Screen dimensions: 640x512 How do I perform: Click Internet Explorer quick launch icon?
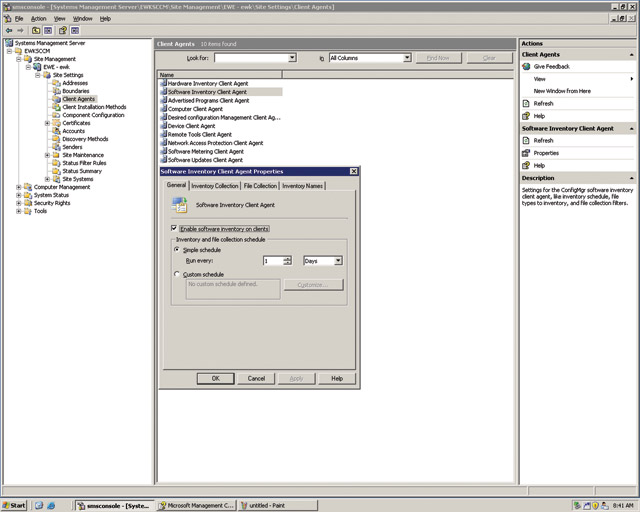point(51,505)
